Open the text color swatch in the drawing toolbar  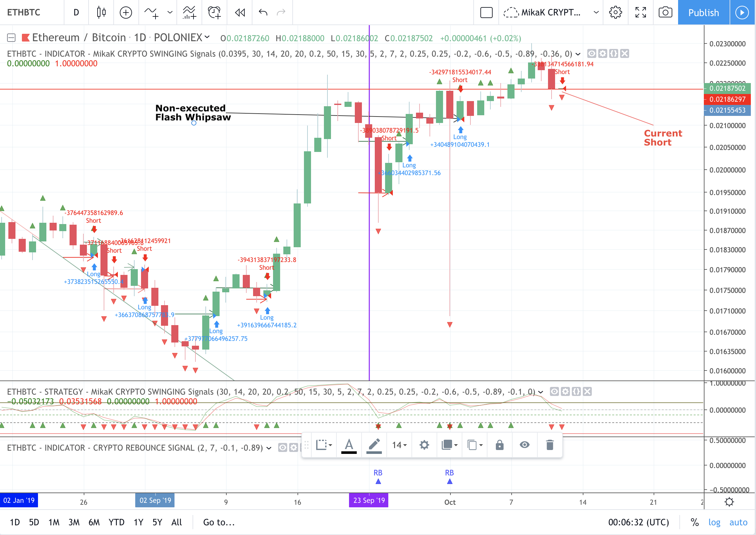coord(349,445)
